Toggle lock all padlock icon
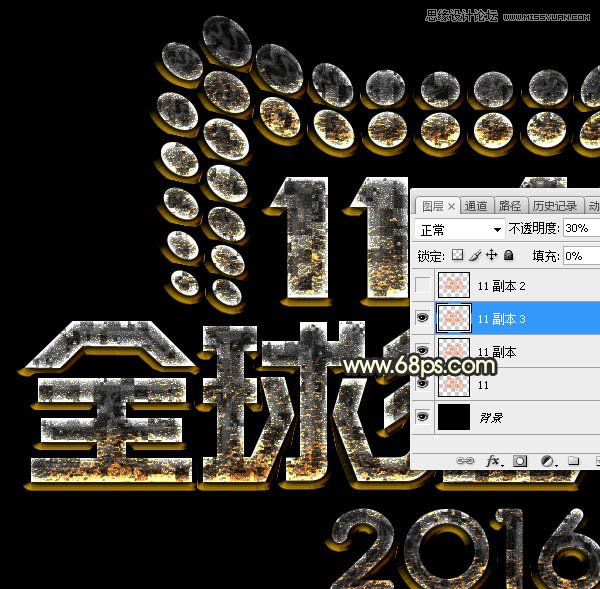The width and height of the screenshot is (600, 589). point(509,255)
